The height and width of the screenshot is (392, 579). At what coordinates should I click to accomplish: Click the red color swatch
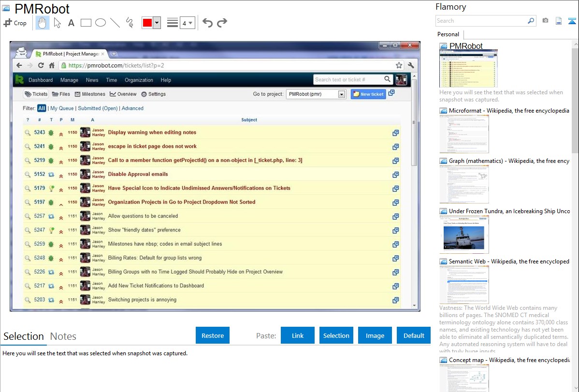[147, 23]
